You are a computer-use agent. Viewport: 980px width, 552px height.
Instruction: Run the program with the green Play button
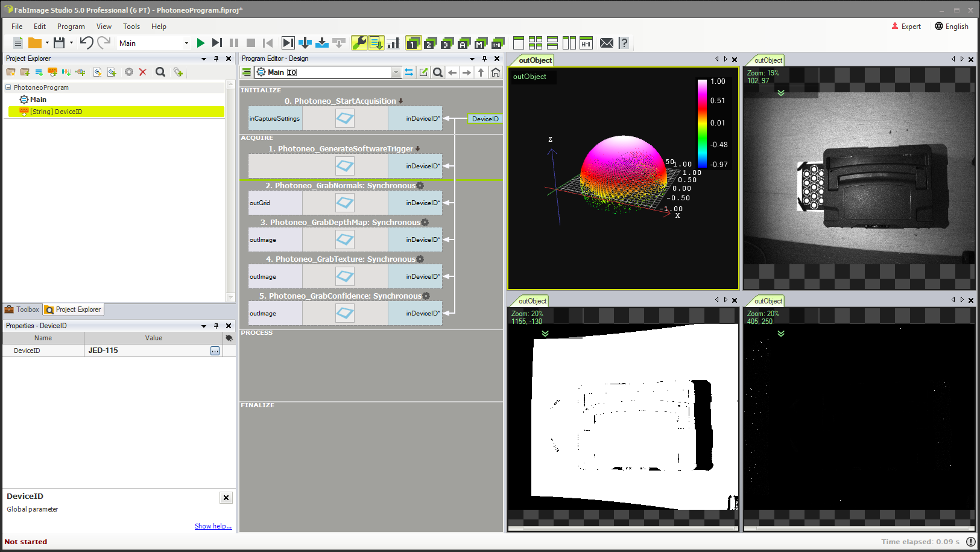point(201,43)
